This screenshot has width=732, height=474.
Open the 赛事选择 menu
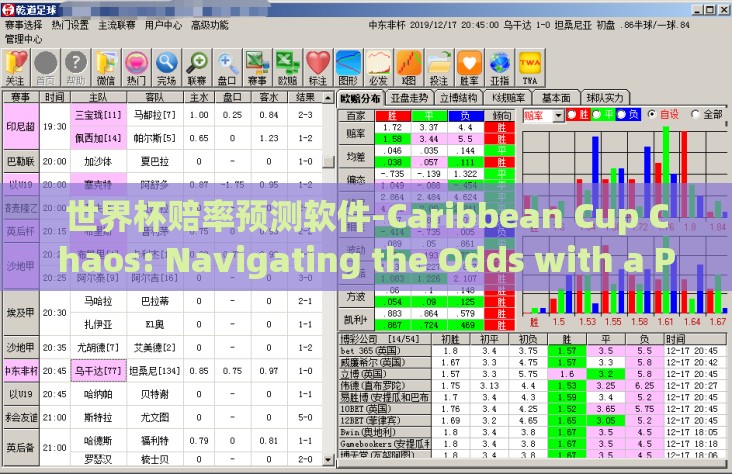point(23,25)
